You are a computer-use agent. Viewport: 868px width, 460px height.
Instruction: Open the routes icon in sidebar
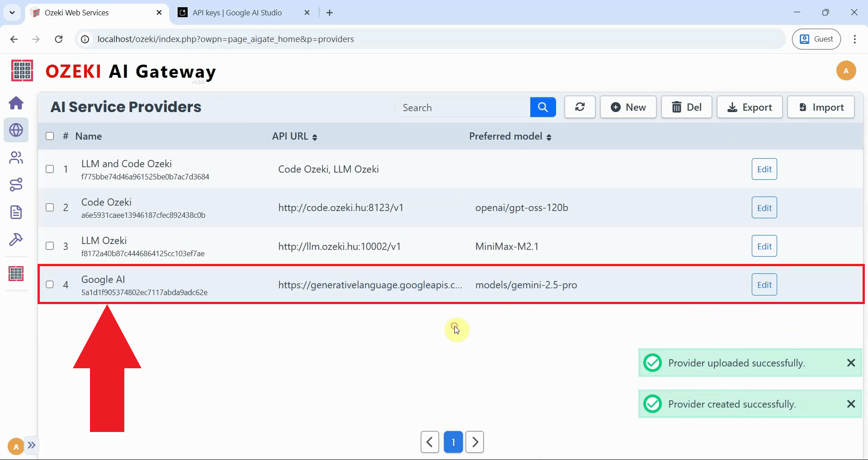16,185
